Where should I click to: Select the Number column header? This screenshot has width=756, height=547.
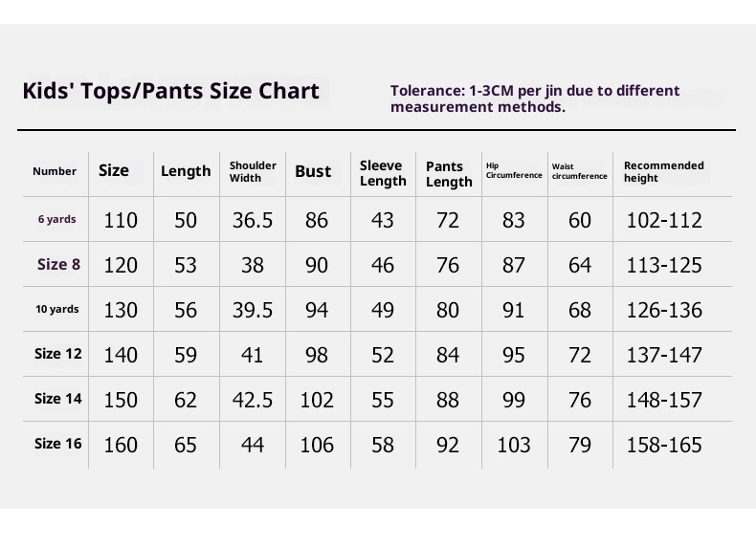55,172
